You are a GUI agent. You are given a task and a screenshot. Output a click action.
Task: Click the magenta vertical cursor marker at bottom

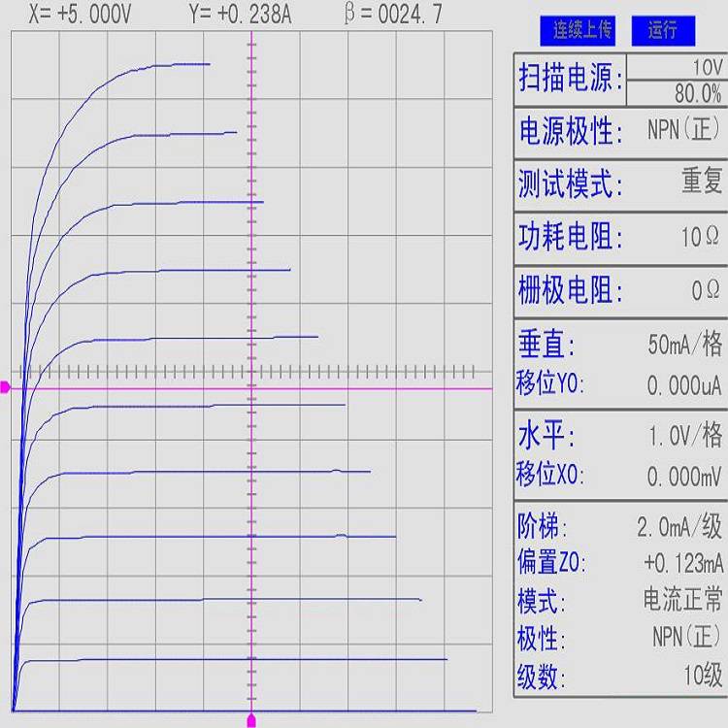point(251,719)
